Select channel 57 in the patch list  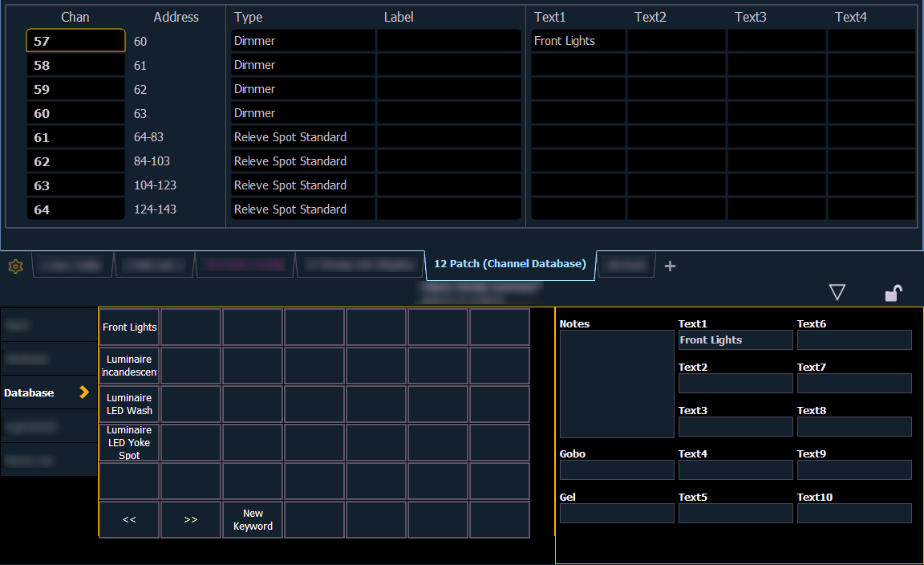(x=75, y=41)
